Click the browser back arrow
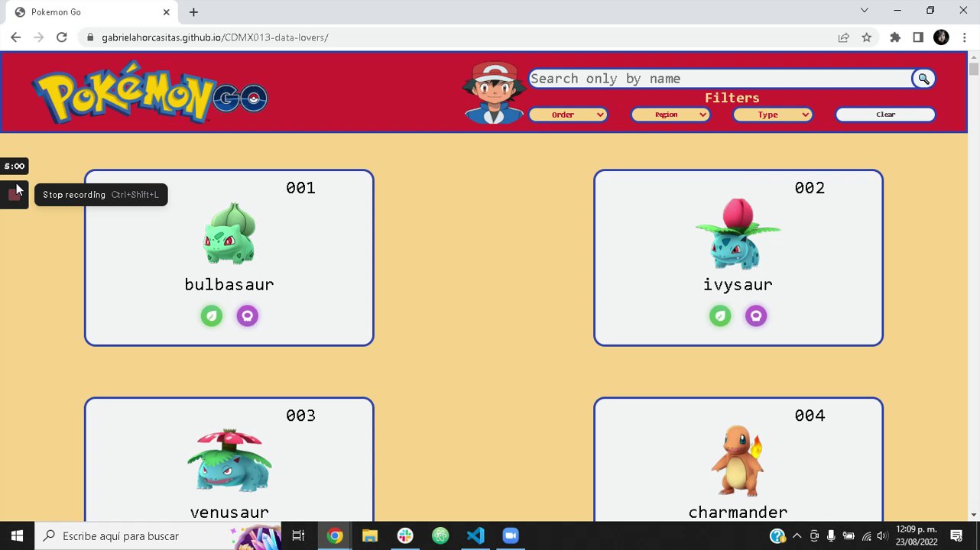The height and width of the screenshot is (550, 980). pos(15,37)
